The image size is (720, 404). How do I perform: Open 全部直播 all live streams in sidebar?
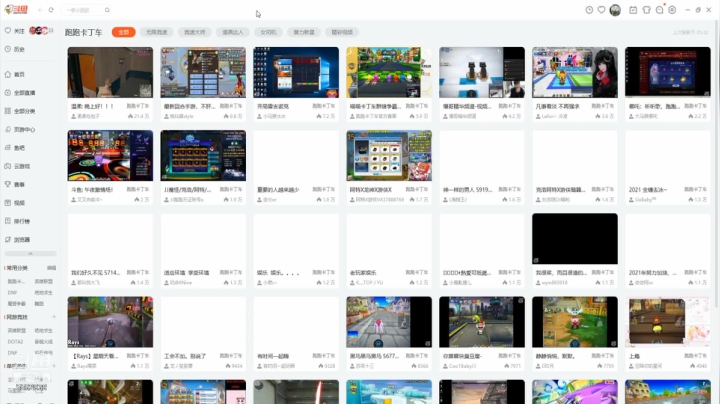coord(20,92)
